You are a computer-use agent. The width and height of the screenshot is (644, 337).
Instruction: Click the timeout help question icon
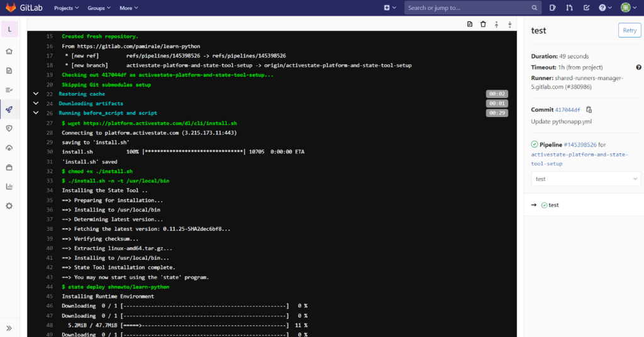click(x=639, y=67)
